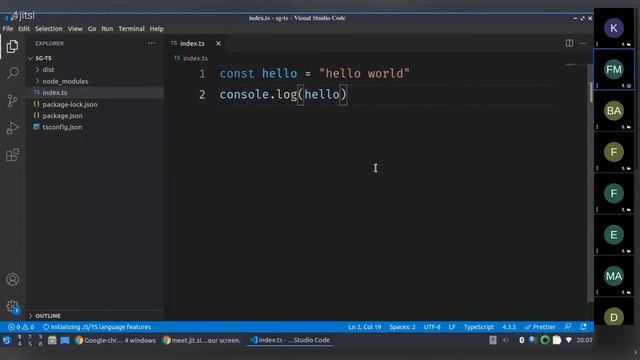Open the Go menu

(92, 29)
